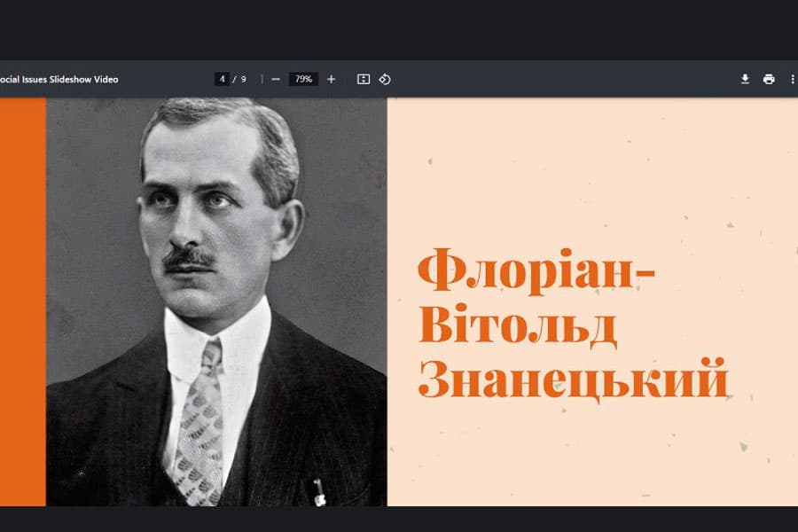Click the zoom level field showing 79%
Screen dimensions: 798x532
(x=303, y=78)
